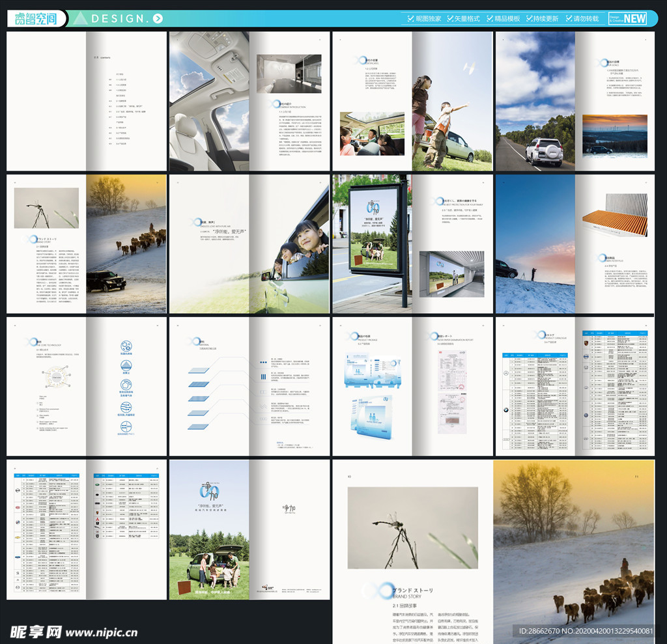The width and height of the screenshot is (667, 644).
Task: Open the table of contents spread thumbnail
Action: click(x=87, y=102)
